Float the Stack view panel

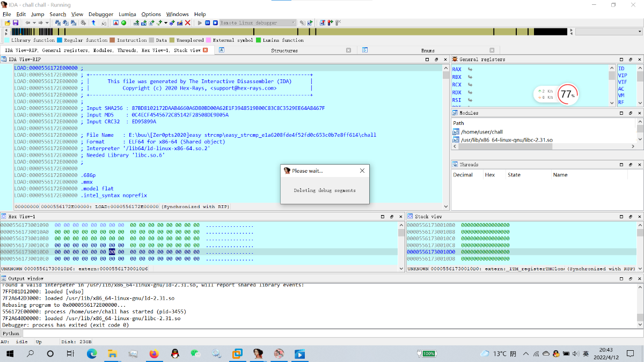(631, 217)
